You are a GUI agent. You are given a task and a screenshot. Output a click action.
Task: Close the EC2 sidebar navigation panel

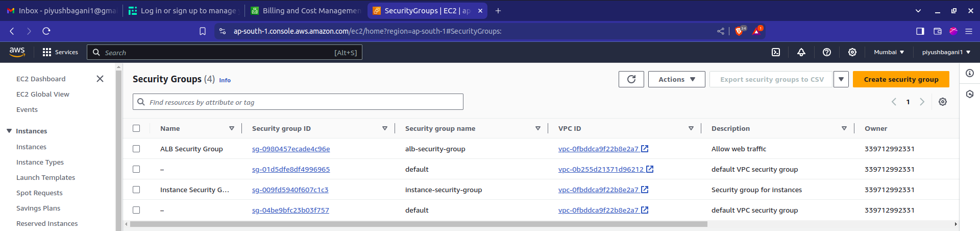point(100,79)
